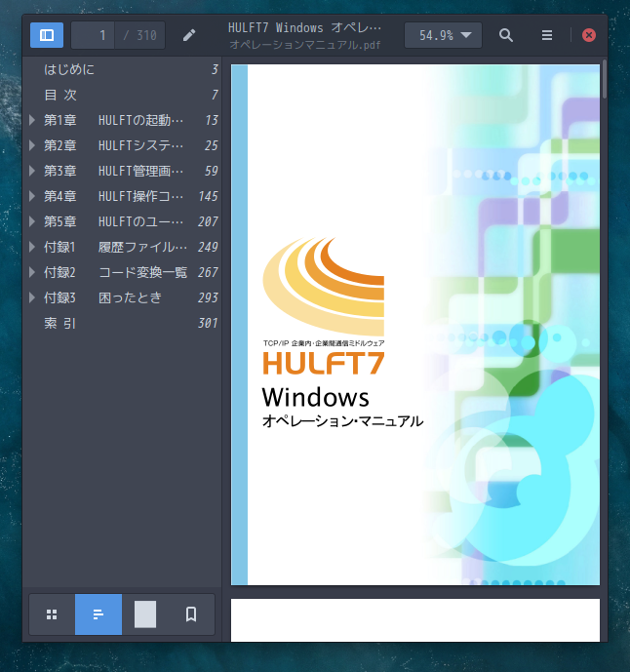
Task: Open outline entry 索 引
Action: click(60, 323)
